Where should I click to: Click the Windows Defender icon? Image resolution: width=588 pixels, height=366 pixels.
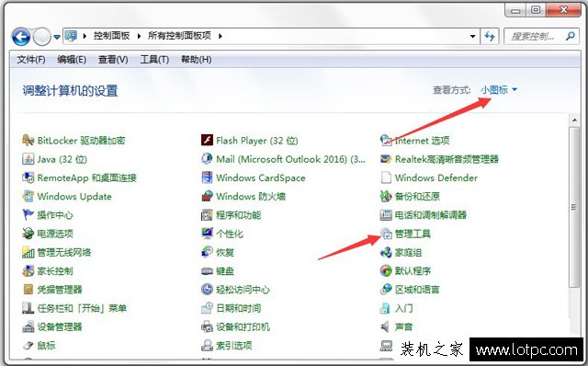pos(386,177)
